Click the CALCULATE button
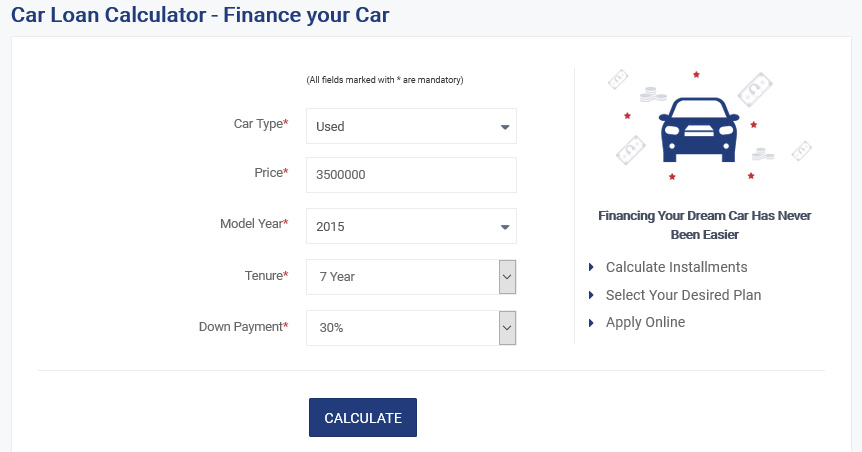 tap(363, 417)
